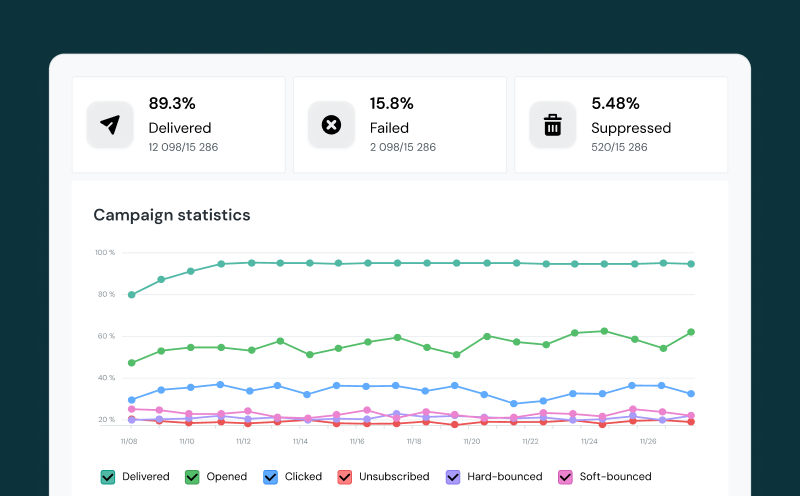800x496 pixels.
Task: Disable the Clicked series checkbox
Action: point(270,477)
